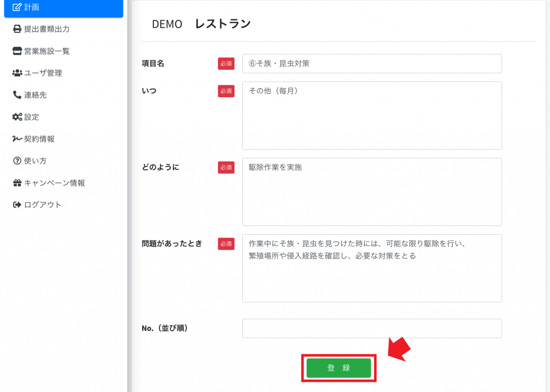Click the 必須 badge beside 問題があったとき
This screenshot has height=392, width=550.
(x=226, y=244)
